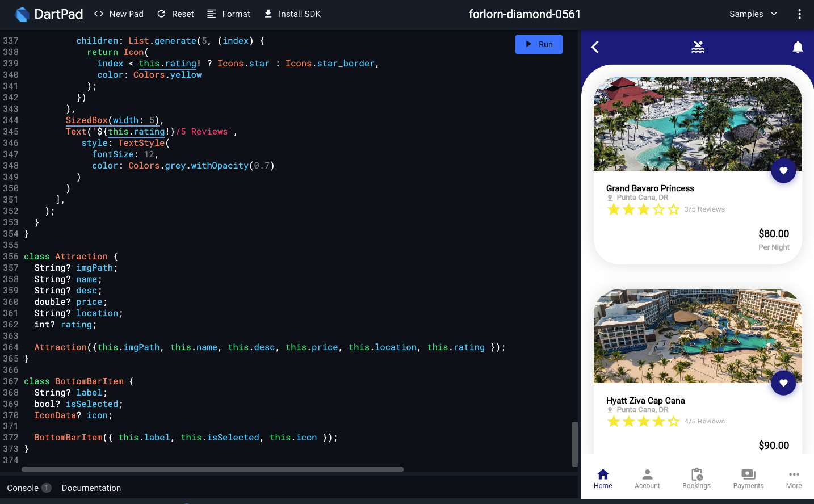Favorite the Hyatt Ziva Cap Cana hotel
Image resolution: width=814 pixels, height=504 pixels.
point(783,383)
